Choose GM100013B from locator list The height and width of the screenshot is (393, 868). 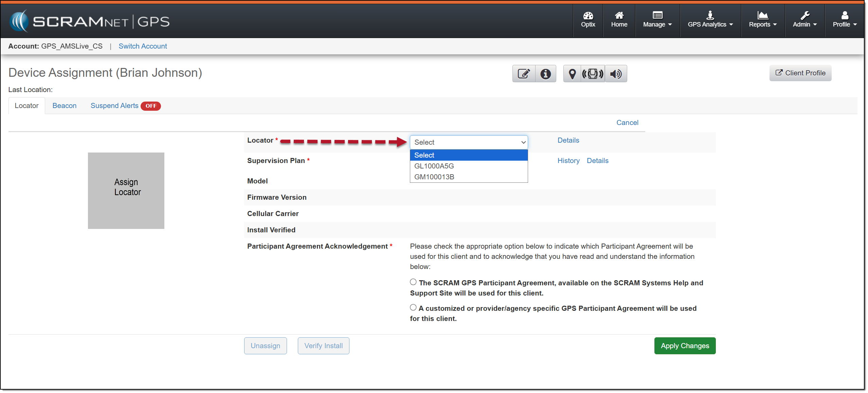[x=434, y=177]
